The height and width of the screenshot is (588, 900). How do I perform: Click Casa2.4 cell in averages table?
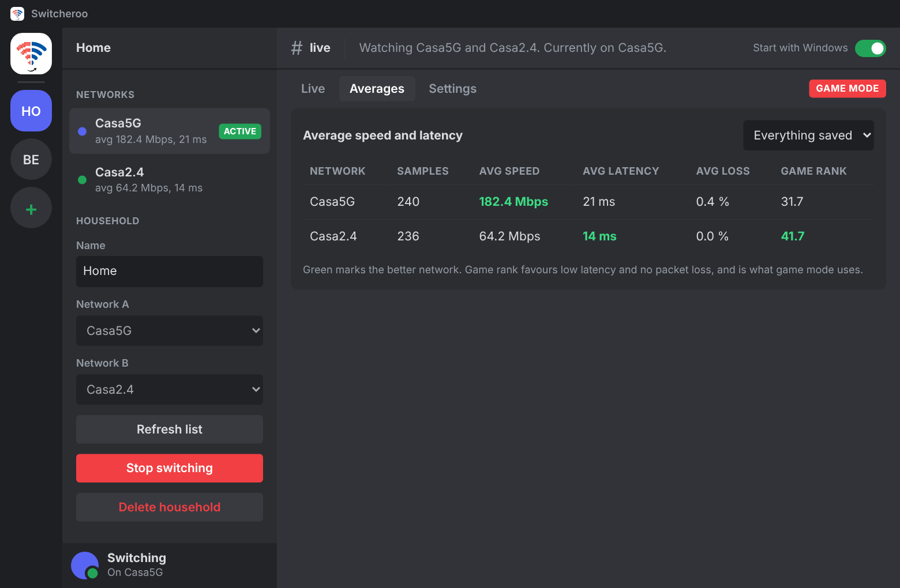333,236
